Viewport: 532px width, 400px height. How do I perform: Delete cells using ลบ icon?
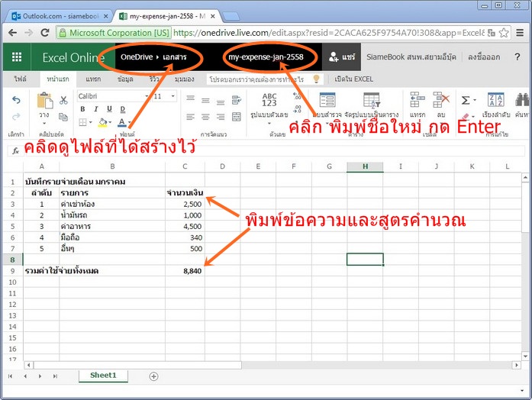440,100
